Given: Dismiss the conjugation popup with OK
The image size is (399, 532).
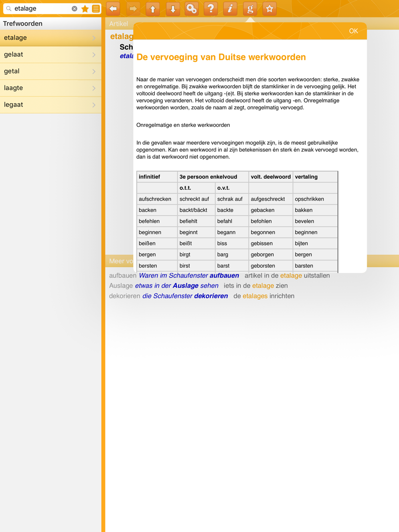Looking at the screenshot, I should tap(354, 31).
